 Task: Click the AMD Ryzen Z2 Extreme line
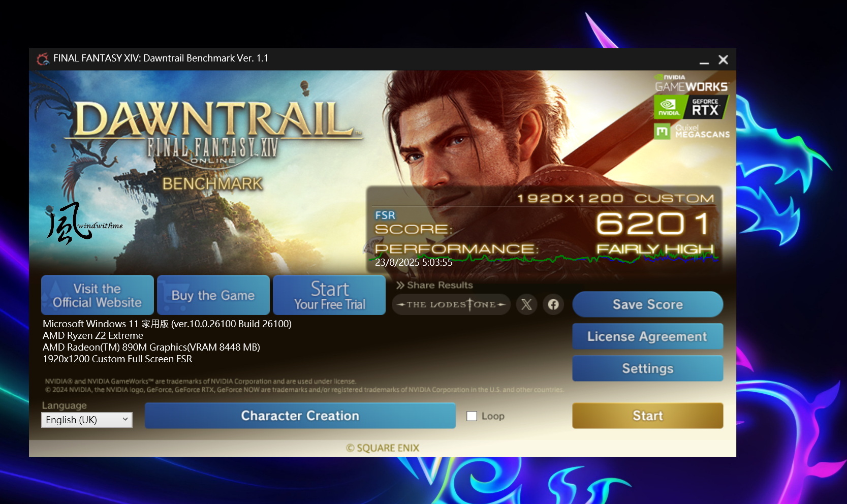coord(93,335)
